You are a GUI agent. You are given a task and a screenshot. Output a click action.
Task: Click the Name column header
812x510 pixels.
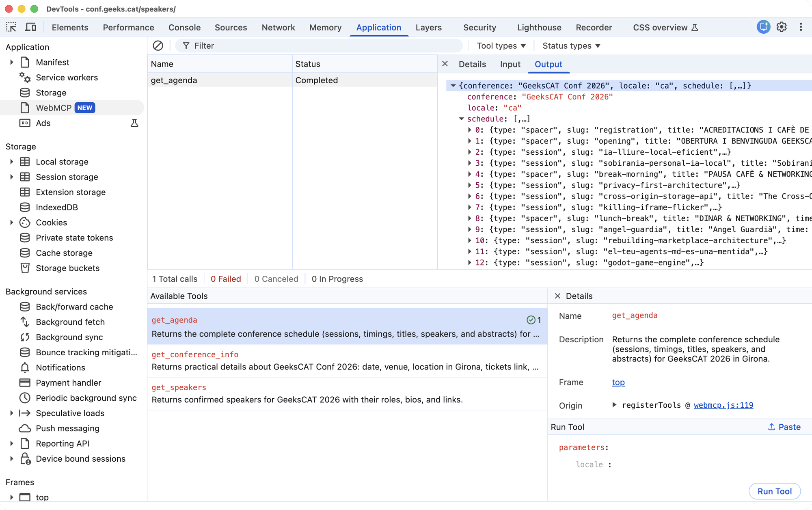(220, 64)
